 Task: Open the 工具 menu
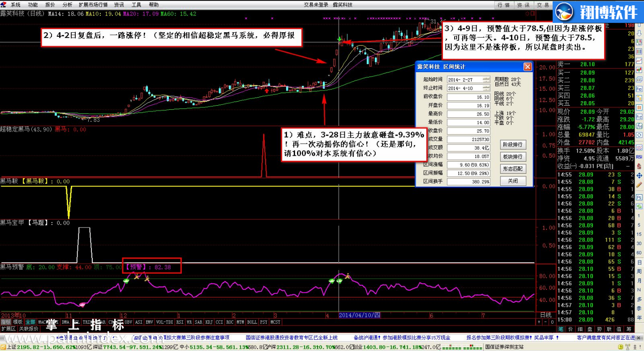[x=136, y=4]
